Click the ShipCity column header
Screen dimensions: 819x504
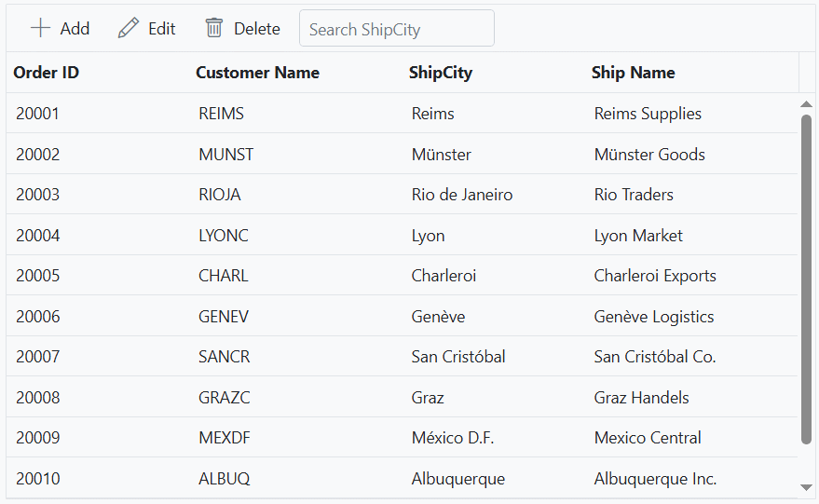point(440,73)
